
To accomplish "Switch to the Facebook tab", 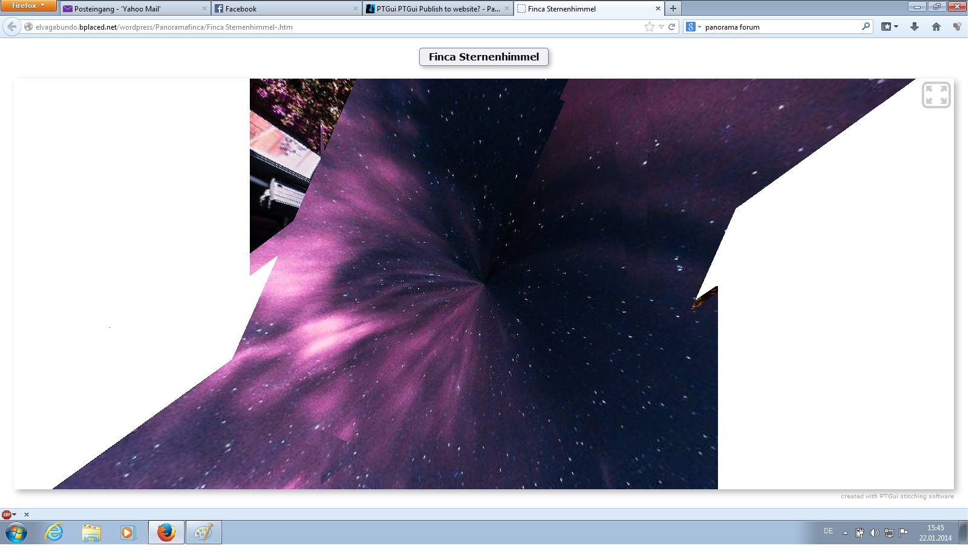I will click(284, 8).
